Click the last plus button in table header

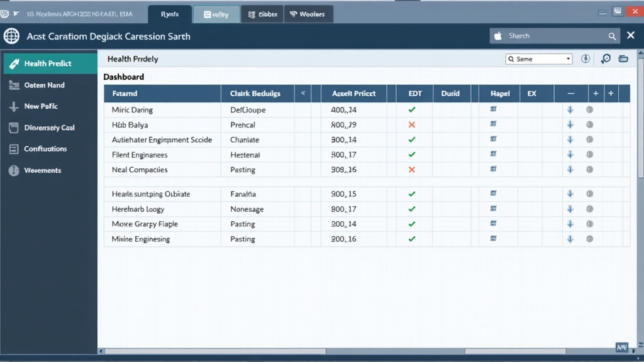(x=611, y=94)
